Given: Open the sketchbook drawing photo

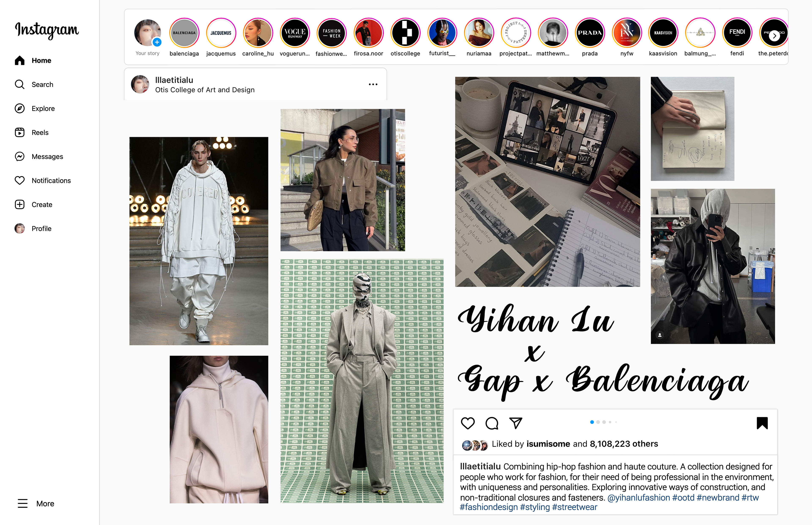Looking at the screenshot, I should coord(693,128).
